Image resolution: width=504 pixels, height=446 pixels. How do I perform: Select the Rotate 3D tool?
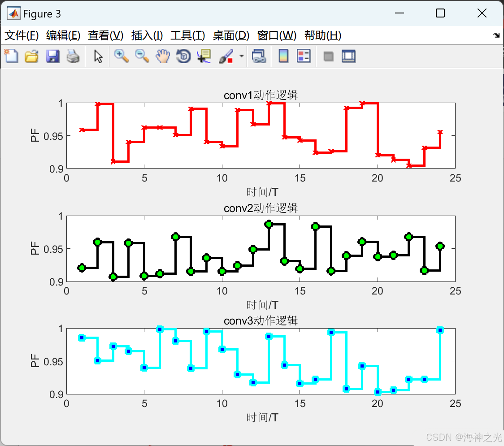(183, 56)
